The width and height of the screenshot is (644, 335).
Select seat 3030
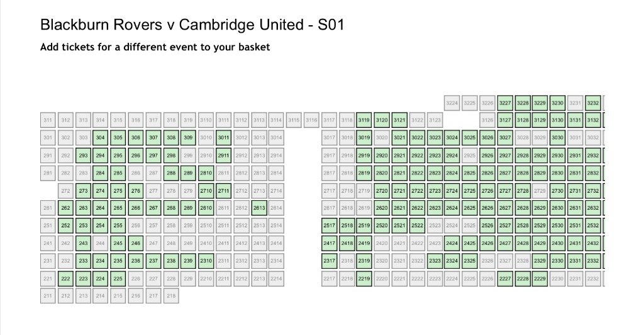pos(557,138)
